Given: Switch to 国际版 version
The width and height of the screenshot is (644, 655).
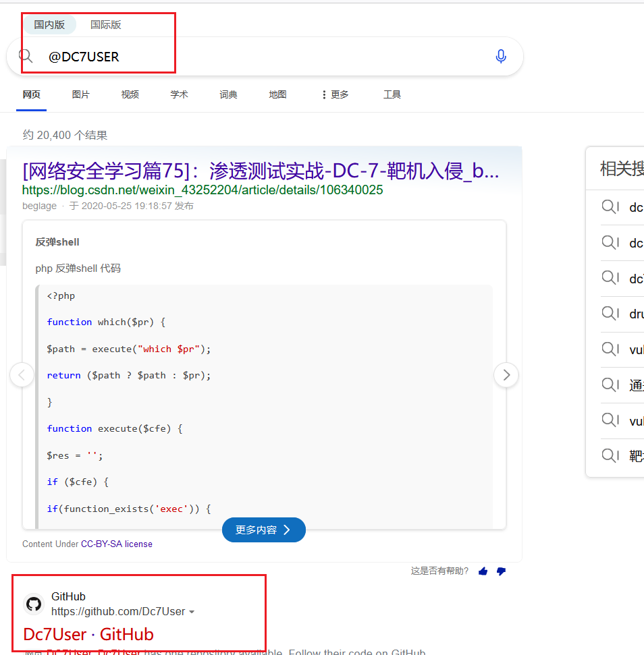Looking at the screenshot, I should click(x=106, y=25).
